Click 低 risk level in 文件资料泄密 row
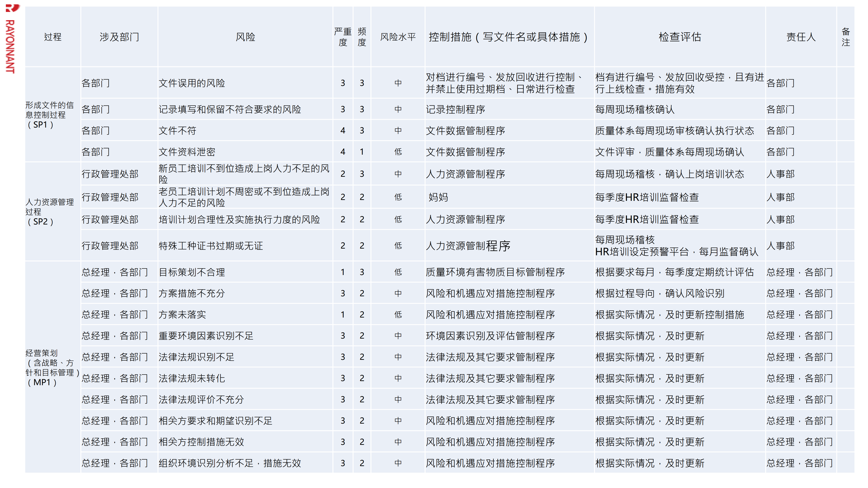This screenshot has width=868, height=488. 398,152
